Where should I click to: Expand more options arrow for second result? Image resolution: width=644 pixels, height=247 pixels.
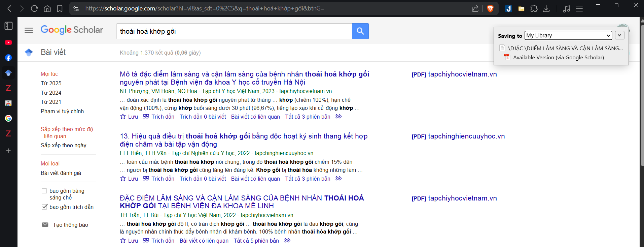(x=338, y=178)
